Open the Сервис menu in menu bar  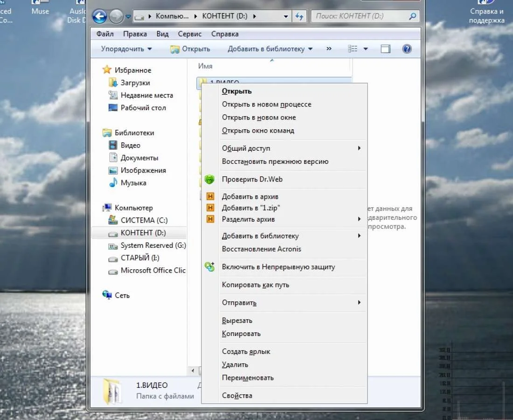[x=190, y=34]
